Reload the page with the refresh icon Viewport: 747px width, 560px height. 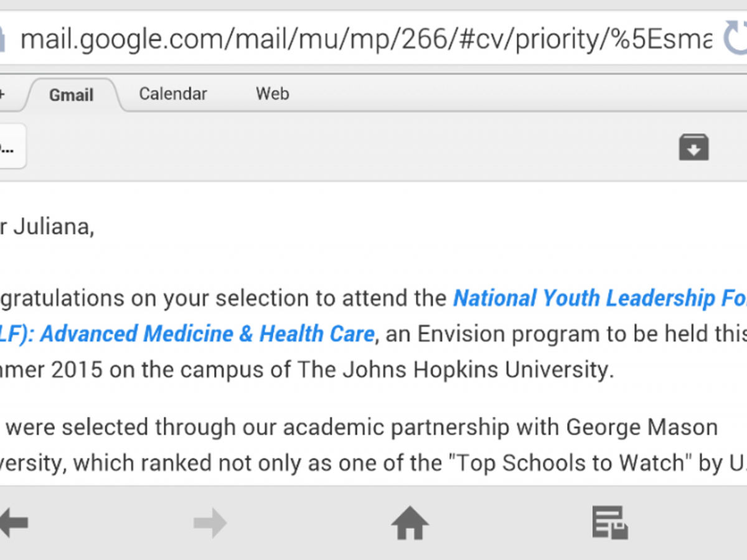pyautogui.click(x=736, y=37)
